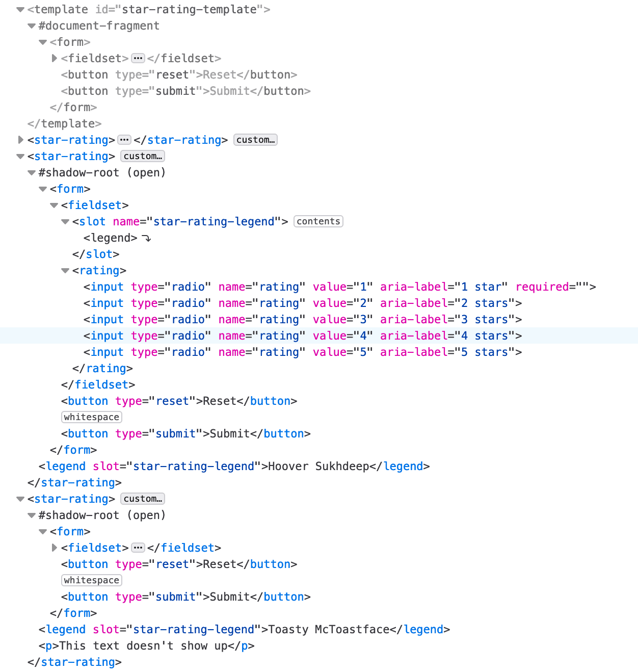Image resolution: width=638 pixels, height=672 pixels.
Task: Select the Submit button inside the template form
Action: point(186,91)
